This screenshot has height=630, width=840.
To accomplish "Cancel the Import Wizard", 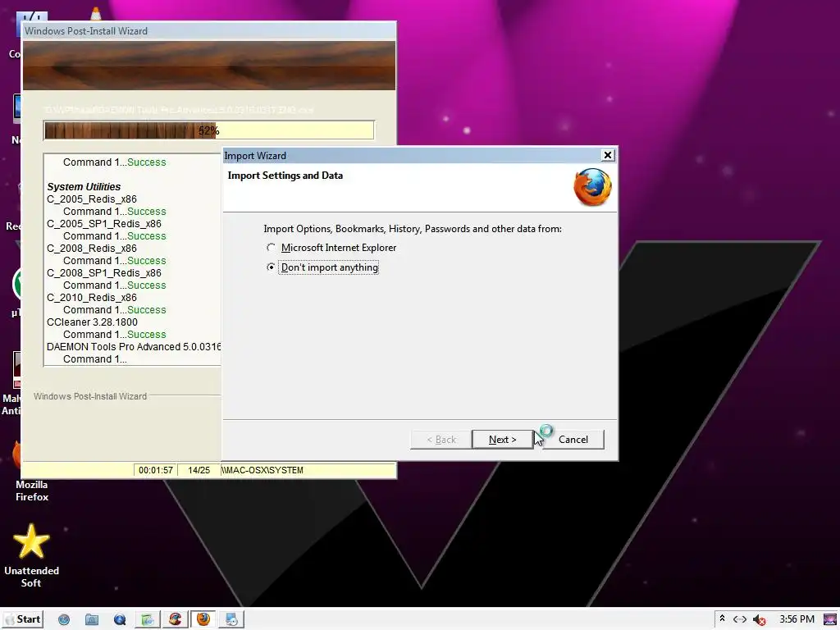I will coord(573,440).
